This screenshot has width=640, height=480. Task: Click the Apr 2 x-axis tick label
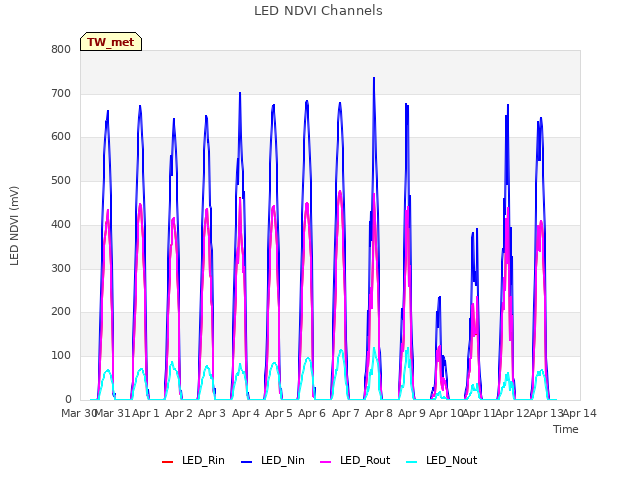point(179,413)
